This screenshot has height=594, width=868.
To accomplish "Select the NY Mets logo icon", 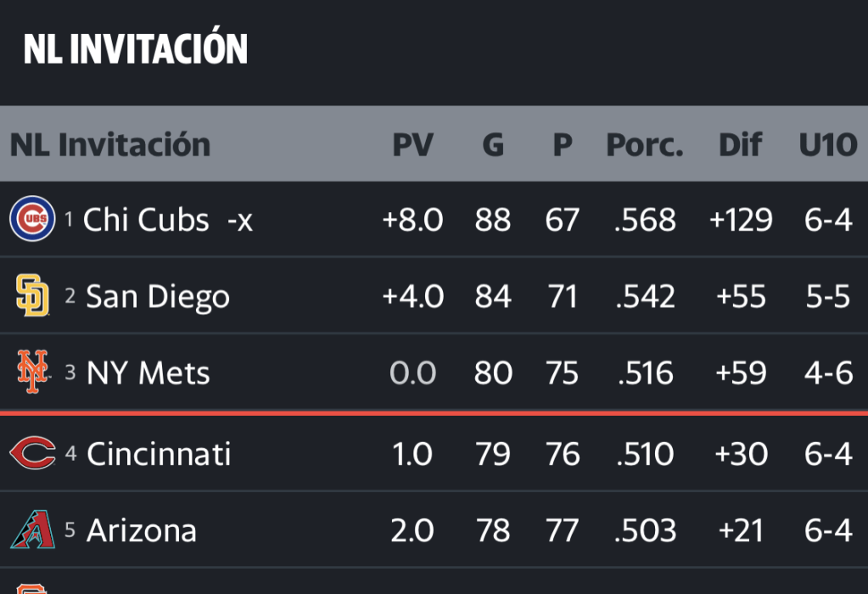I will coord(32,373).
